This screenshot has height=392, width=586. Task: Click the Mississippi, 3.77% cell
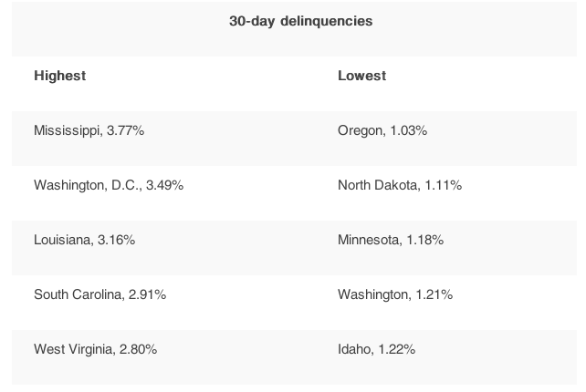(89, 130)
